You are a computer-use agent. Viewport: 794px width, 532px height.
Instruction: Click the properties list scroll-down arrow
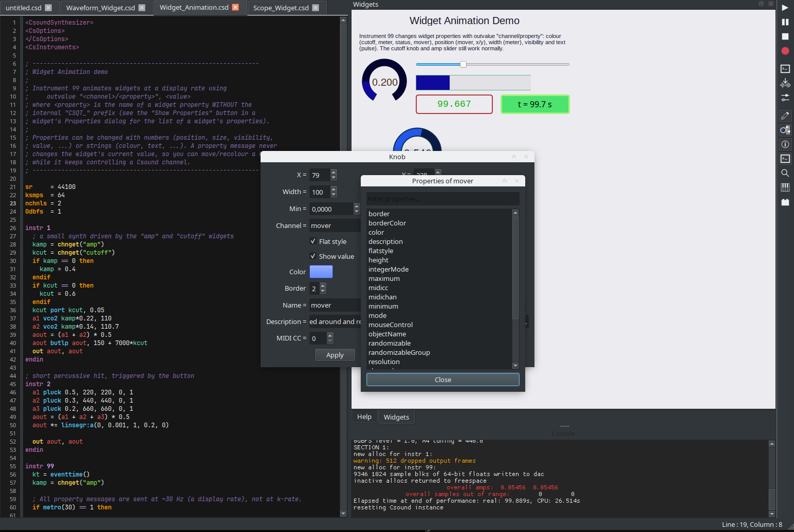coord(515,366)
